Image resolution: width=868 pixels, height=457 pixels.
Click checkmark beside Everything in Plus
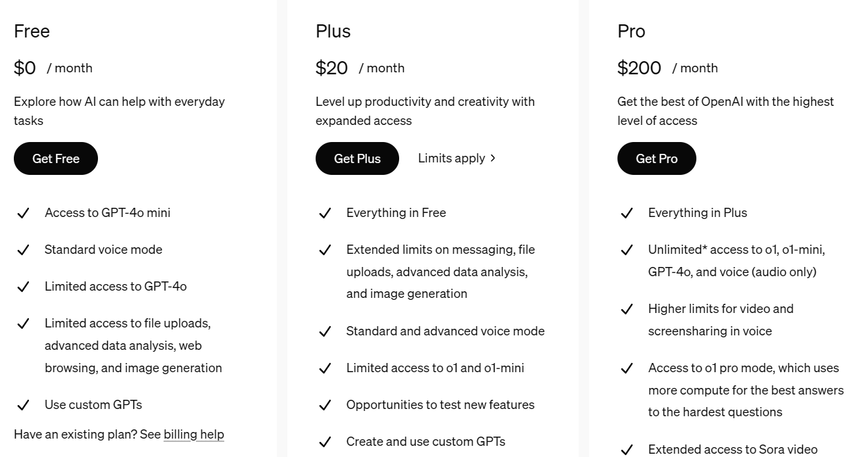[627, 213]
